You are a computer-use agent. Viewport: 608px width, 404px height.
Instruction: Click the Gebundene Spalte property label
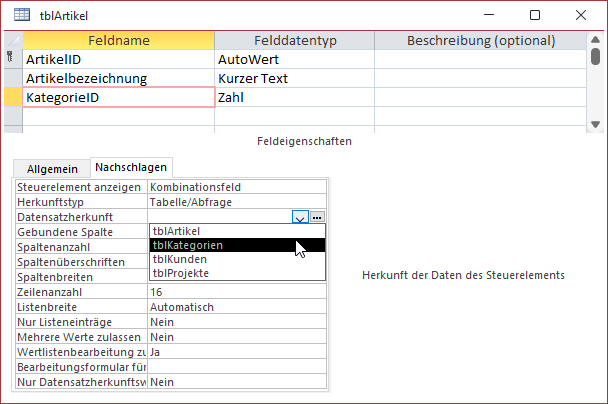coord(81,232)
